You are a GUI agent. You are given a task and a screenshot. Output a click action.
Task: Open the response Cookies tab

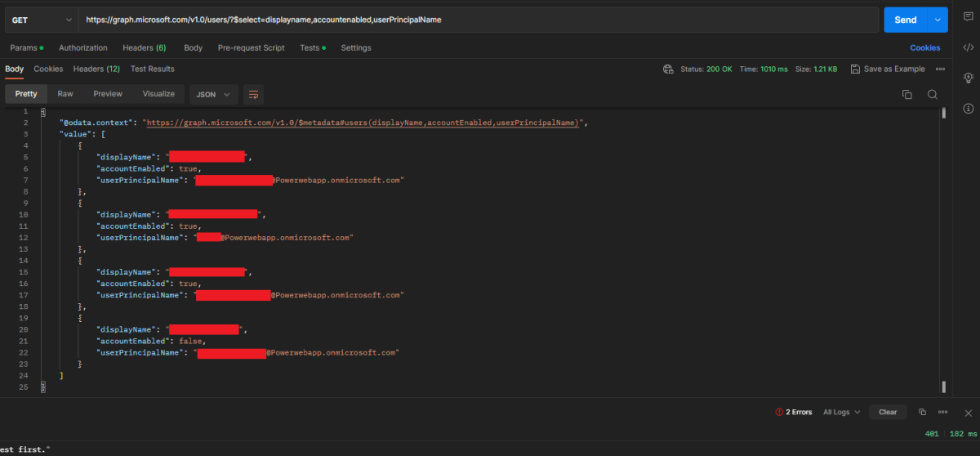pos(48,69)
